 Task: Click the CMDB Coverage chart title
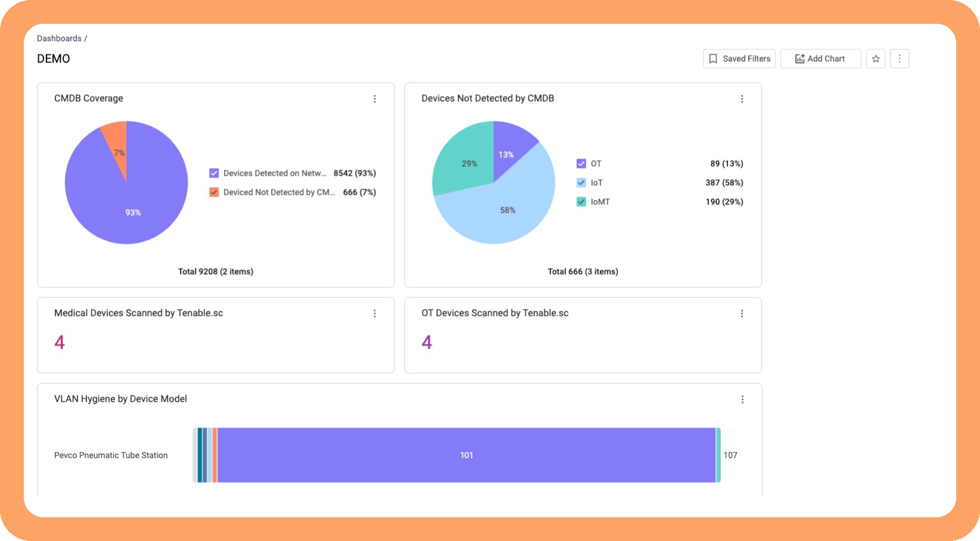coord(89,98)
